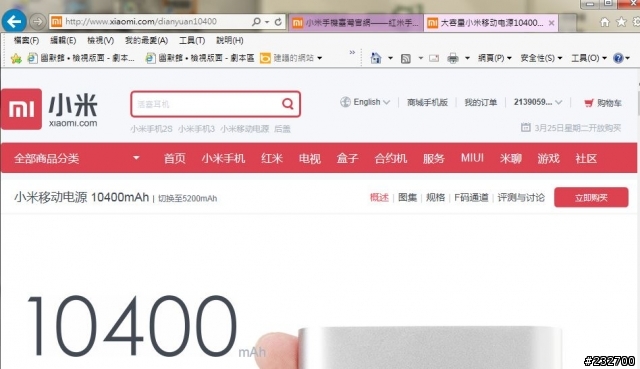Expand 全部商品分类 category dropdown
The width and height of the screenshot is (640, 369).
136,158
